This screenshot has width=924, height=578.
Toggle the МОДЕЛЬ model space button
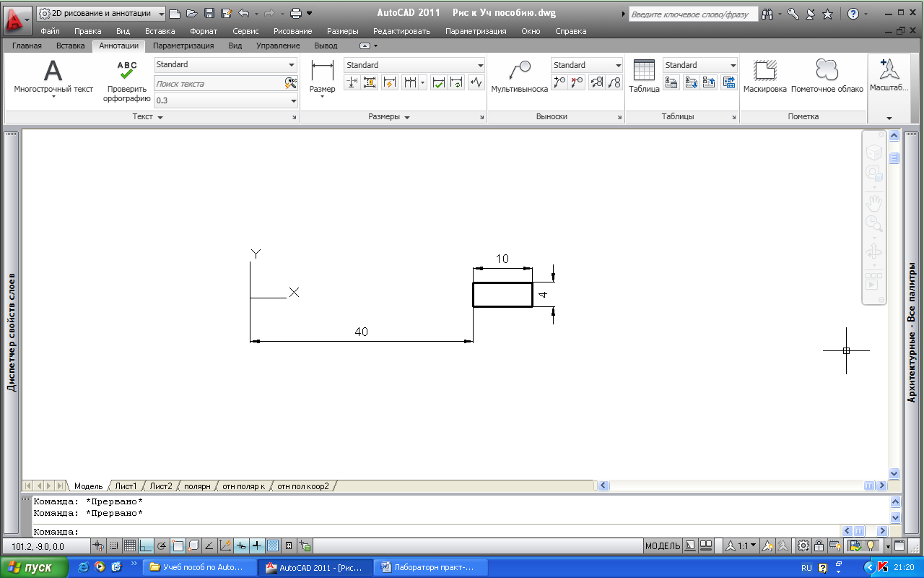coord(662,546)
